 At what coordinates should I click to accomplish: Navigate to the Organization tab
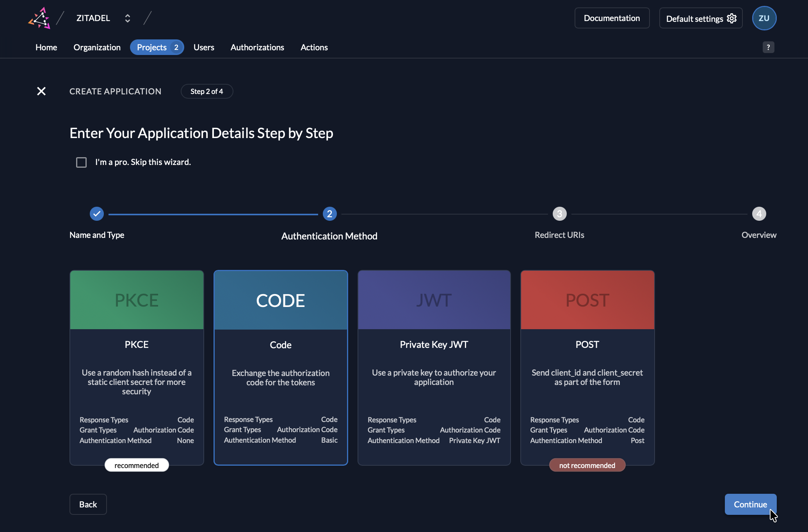97,47
